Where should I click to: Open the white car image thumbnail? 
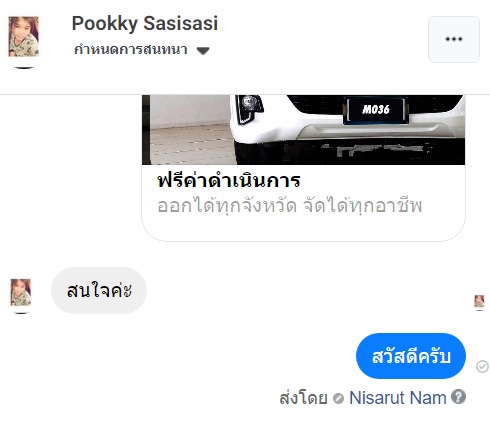(303, 130)
